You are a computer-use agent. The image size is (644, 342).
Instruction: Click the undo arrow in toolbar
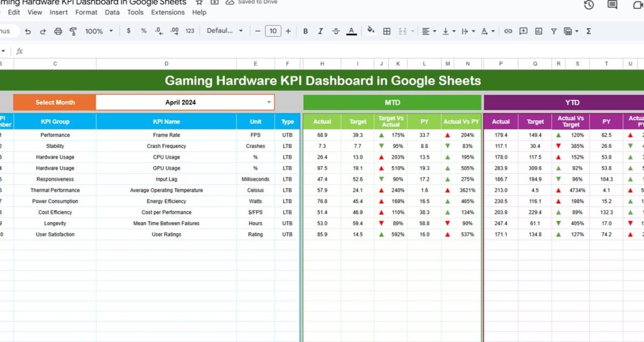28,31
